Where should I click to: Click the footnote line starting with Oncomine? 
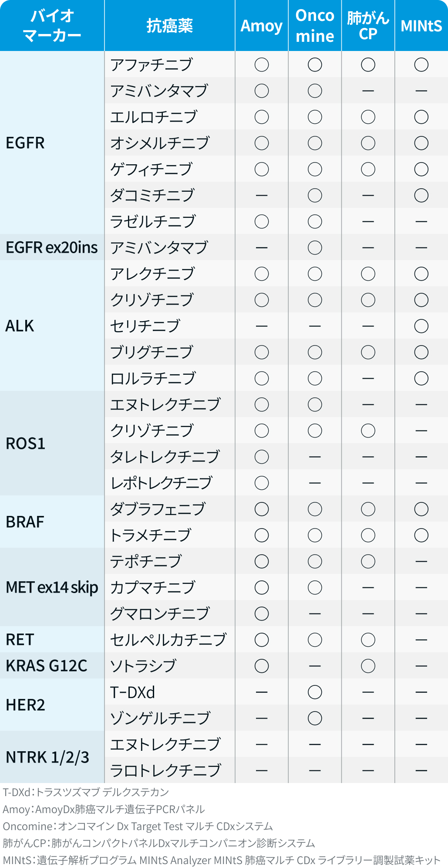pyautogui.click(x=138, y=827)
